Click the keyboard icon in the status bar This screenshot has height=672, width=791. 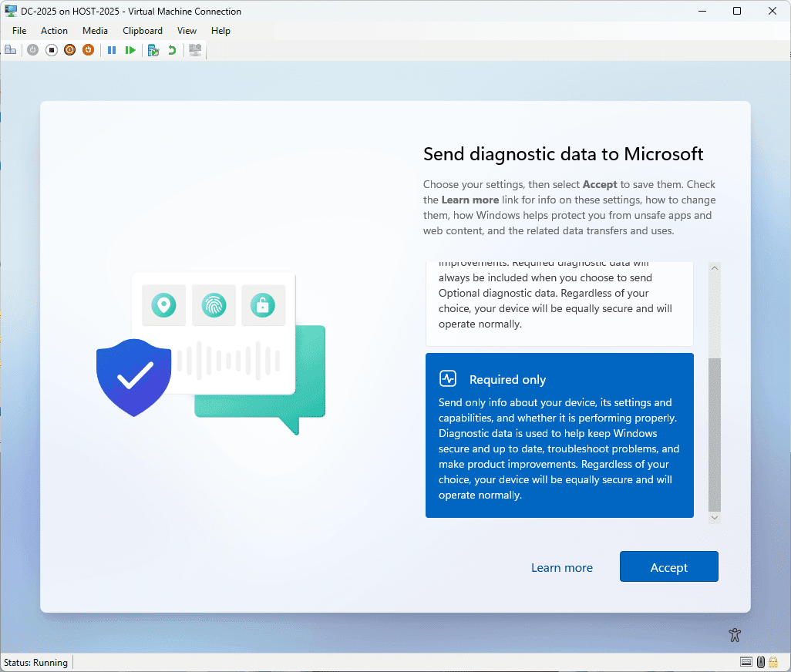click(x=746, y=662)
